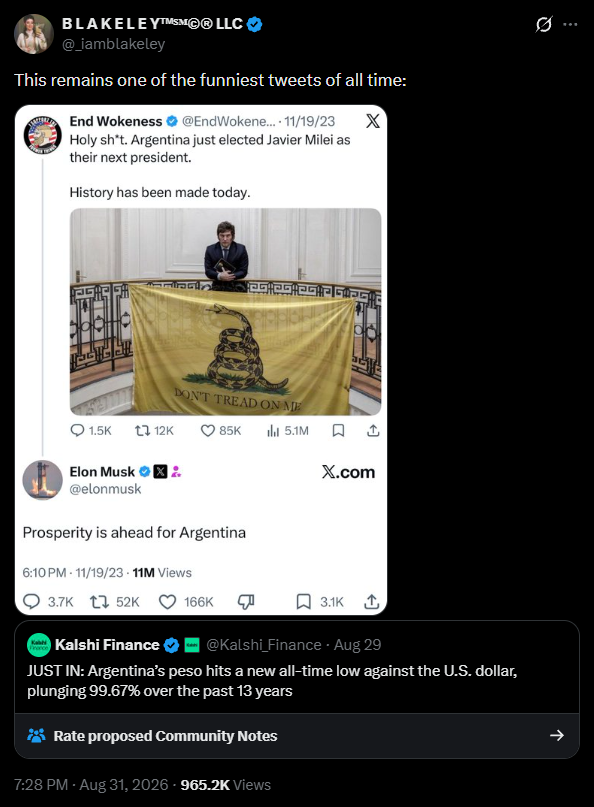
Task: Click BLAKELEY's profile avatar
Action: tap(33, 34)
